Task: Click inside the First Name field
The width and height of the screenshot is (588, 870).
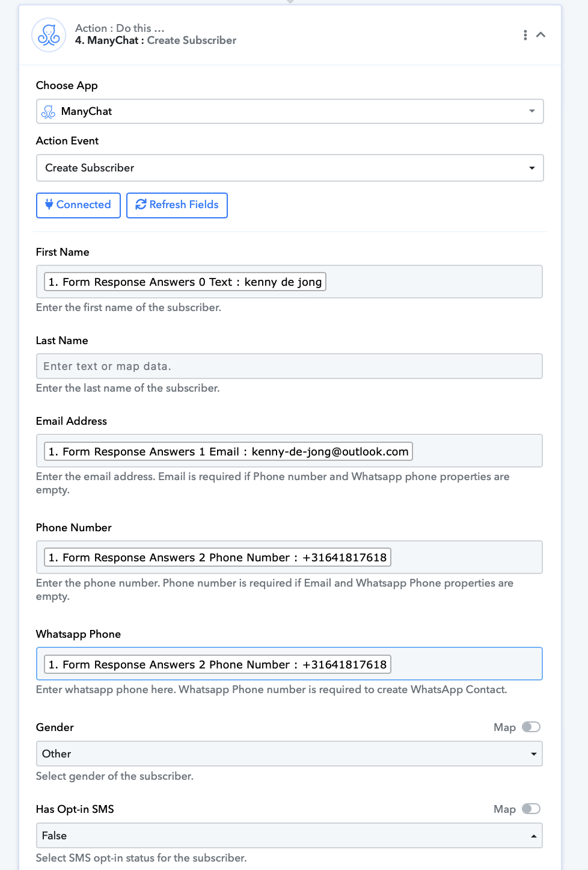Action: (x=289, y=282)
